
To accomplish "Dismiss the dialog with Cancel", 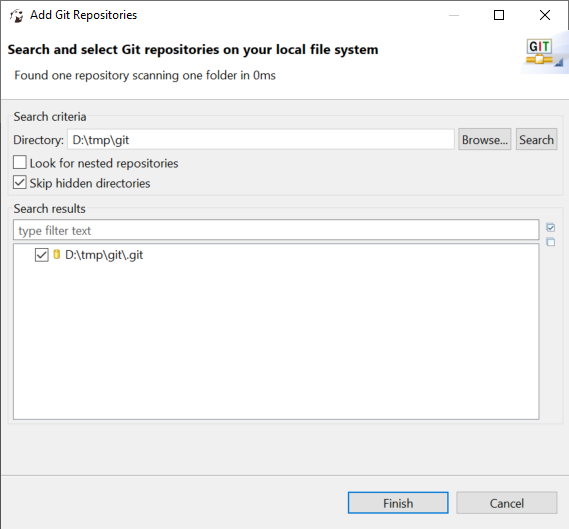I will point(507,503).
